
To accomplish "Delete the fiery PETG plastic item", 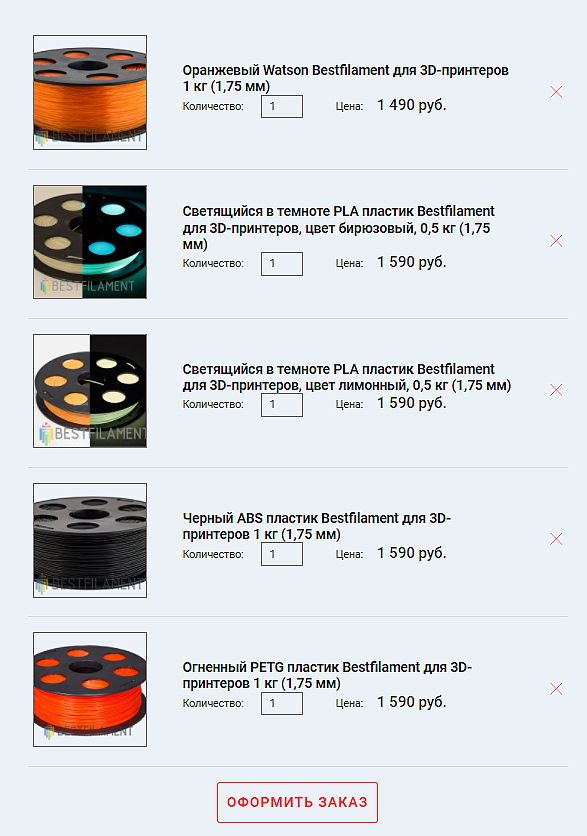I will [x=556, y=689].
